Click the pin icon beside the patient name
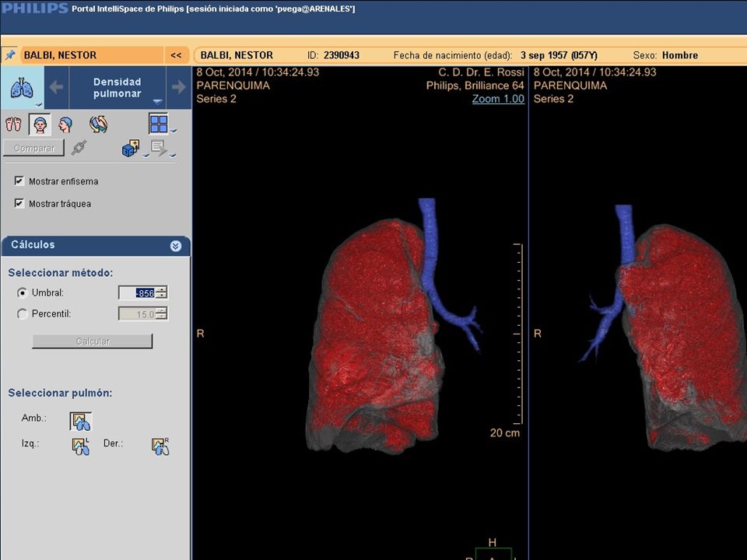Screen dimensions: 747x560 (9, 55)
